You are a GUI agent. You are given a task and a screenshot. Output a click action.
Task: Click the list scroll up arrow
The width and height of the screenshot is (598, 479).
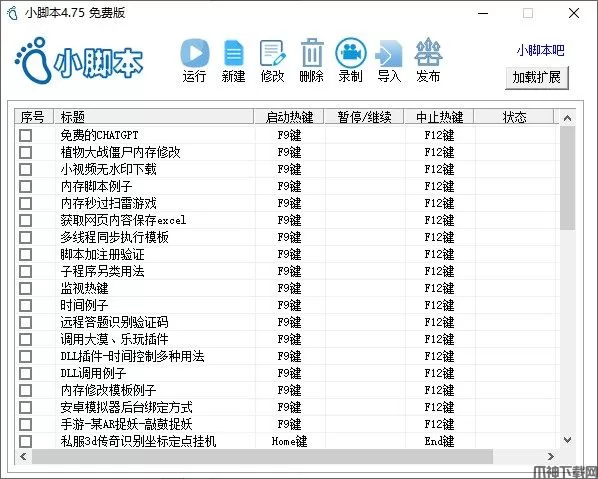pyautogui.click(x=567, y=118)
